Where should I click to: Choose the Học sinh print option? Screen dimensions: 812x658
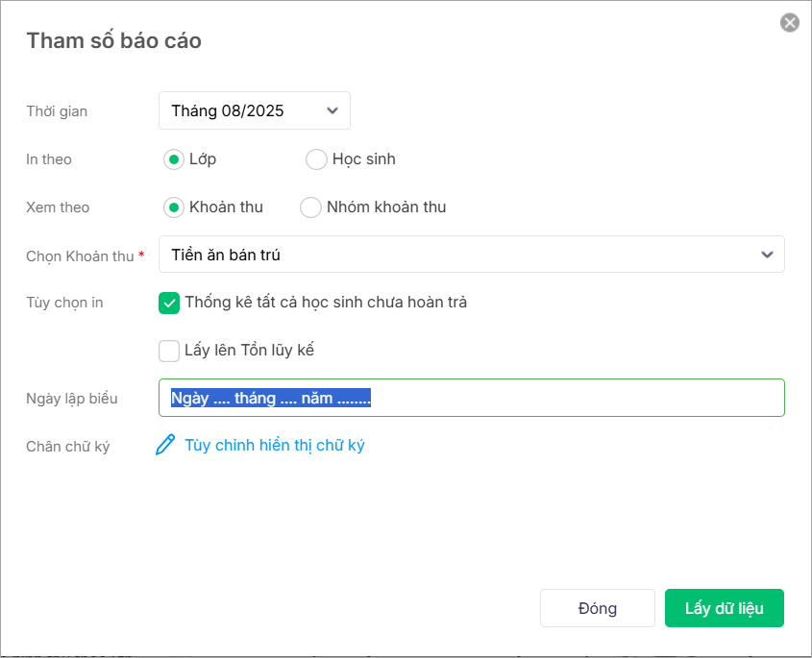pos(316,159)
